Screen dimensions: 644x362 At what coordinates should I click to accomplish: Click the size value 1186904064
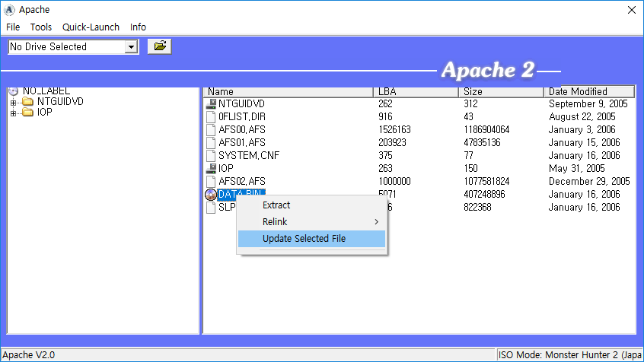coord(486,130)
